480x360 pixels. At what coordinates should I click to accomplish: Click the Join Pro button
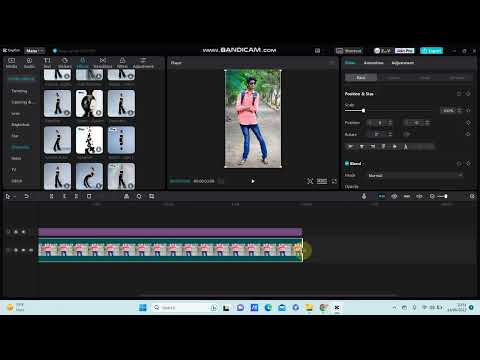[x=405, y=51]
